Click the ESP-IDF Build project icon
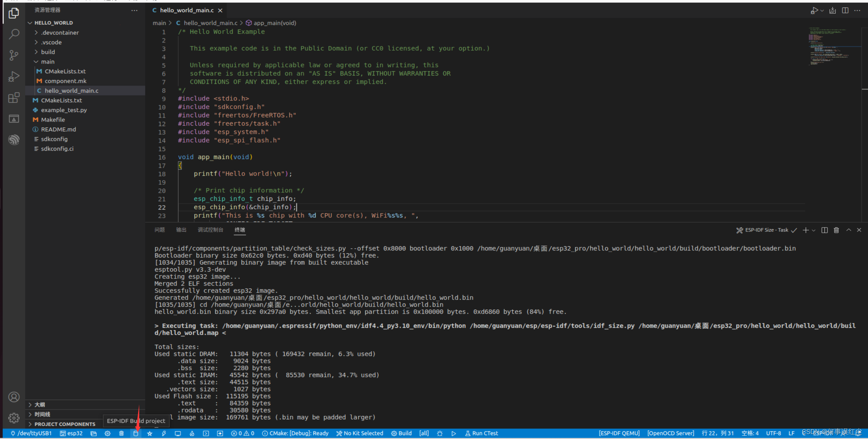This screenshot has width=868, height=439. click(136, 433)
